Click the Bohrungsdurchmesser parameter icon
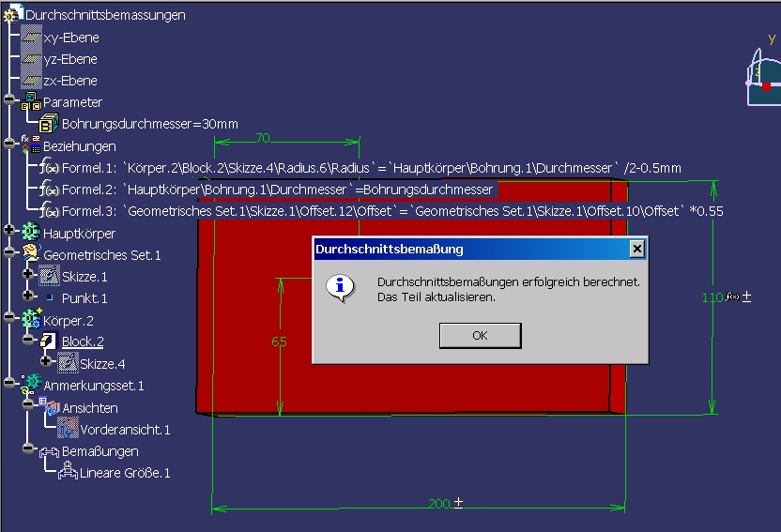The image size is (781, 532). (x=49, y=124)
